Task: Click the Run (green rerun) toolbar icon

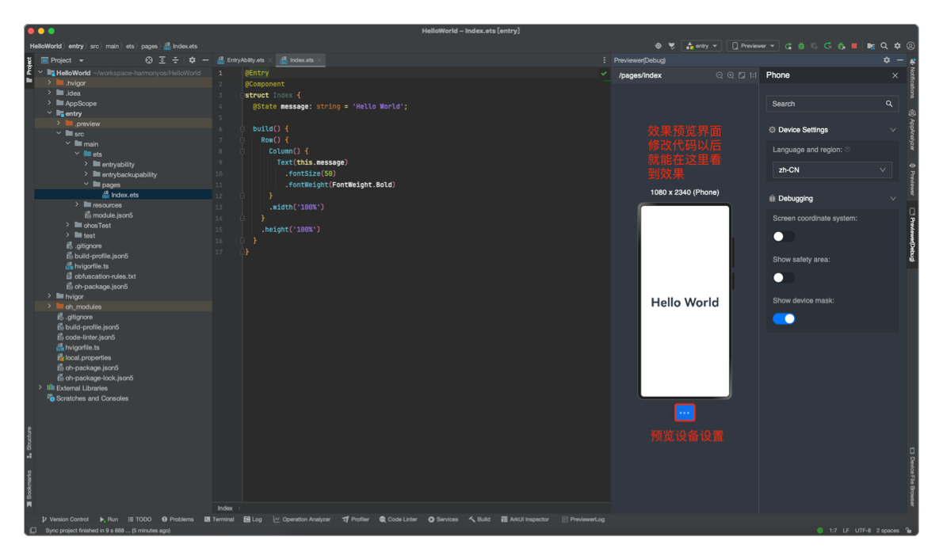Action: click(788, 46)
